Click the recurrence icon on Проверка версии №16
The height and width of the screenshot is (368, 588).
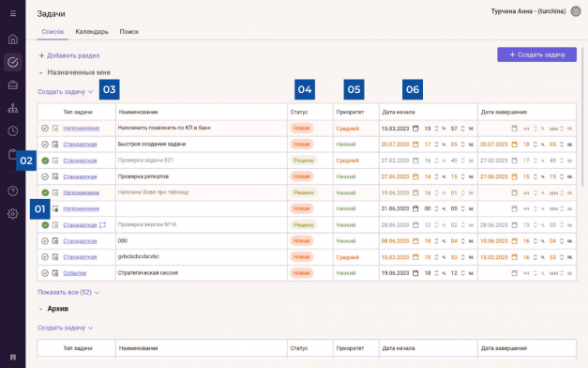pos(102,224)
